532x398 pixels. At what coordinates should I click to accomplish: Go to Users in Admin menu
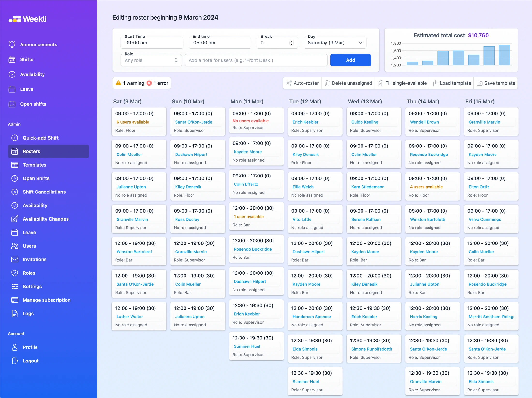click(x=48, y=246)
